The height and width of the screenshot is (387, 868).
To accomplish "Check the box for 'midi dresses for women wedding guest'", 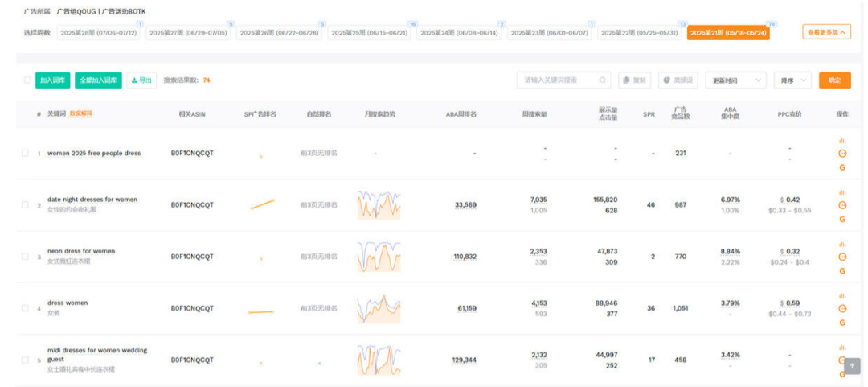I will [25, 360].
